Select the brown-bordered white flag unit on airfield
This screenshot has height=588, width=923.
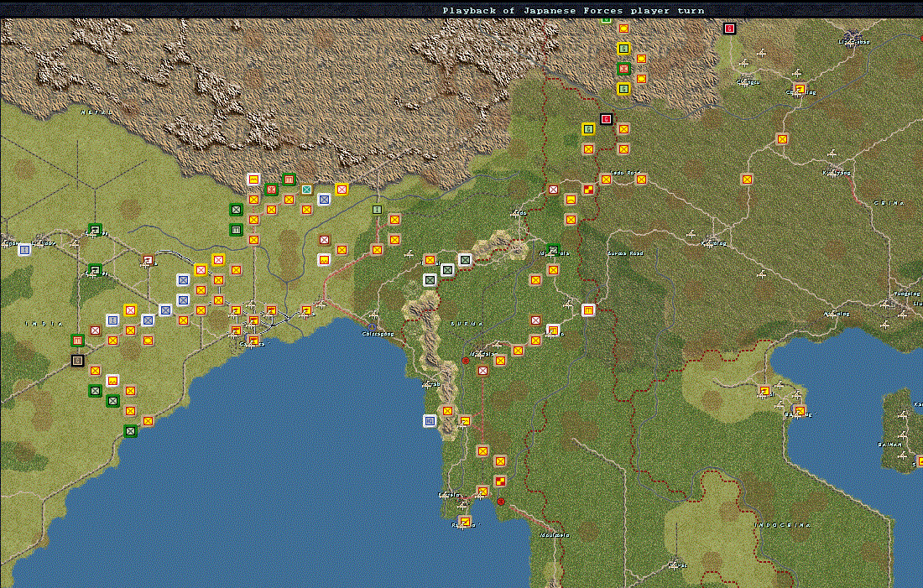point(148,259)
